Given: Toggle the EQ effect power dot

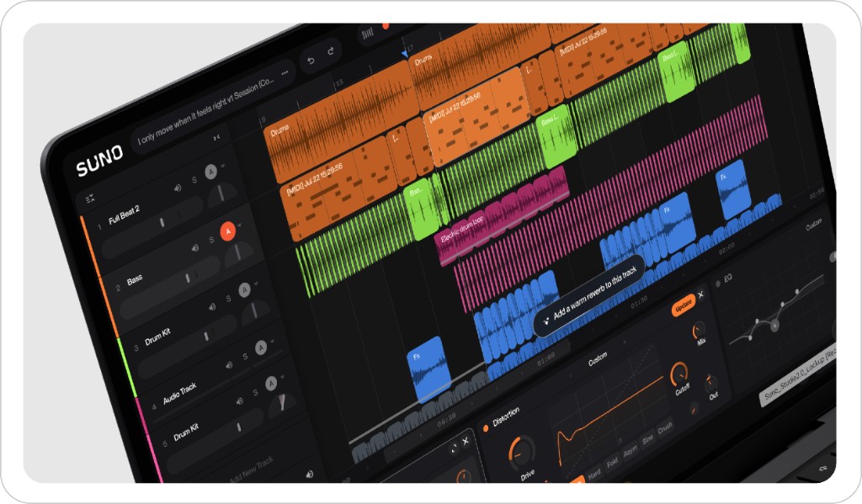Looking at the screenshot, I should point(718,284).
